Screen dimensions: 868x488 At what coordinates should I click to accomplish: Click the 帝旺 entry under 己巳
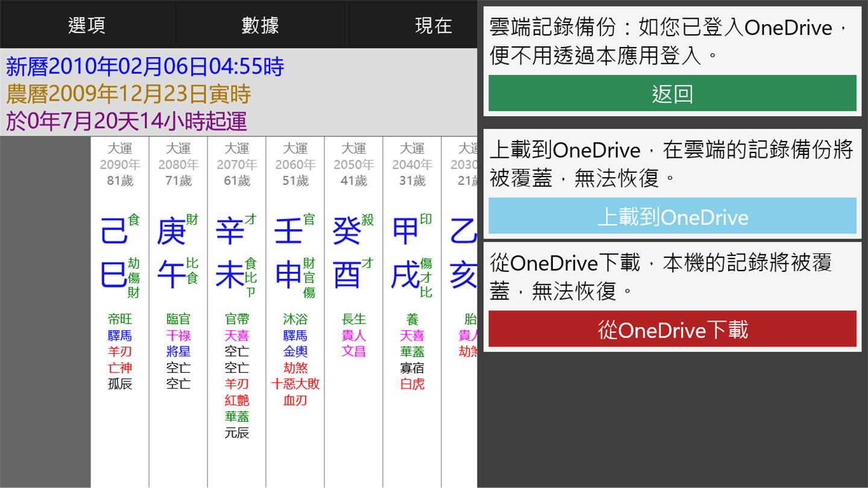click(x=120, y=319)
